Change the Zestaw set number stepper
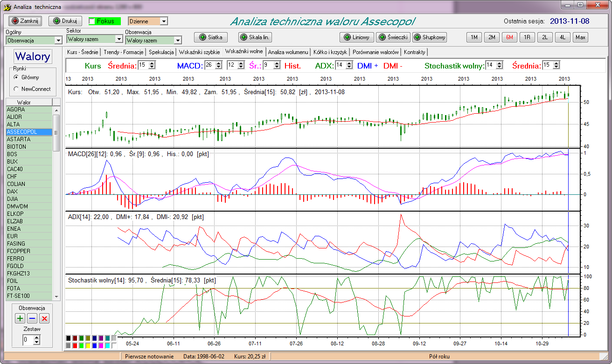This screenshot has width=612, height=364. [x=37, y=340]
